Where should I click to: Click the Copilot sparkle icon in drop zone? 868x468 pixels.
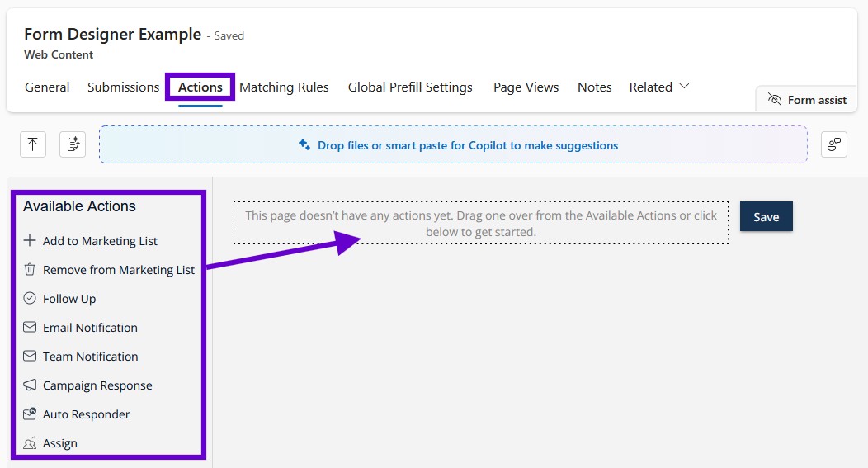tap(304, 144)
